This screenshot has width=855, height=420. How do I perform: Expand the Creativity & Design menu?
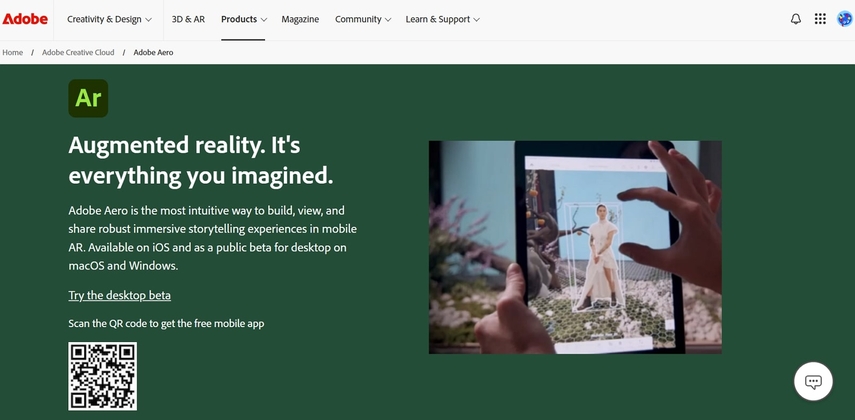pos(109,19)
